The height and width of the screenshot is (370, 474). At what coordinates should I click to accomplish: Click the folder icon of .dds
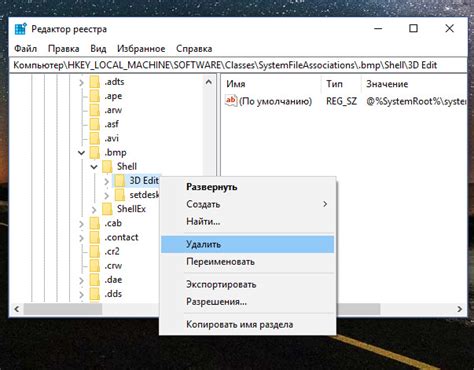click(95, 294)
